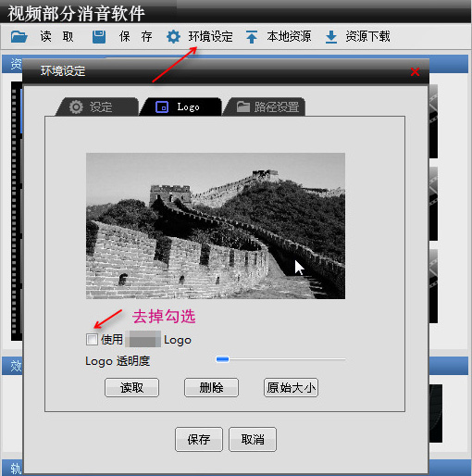
Task: Click the download arrow 资源下载 icon
Action: [x=331, y=37]
